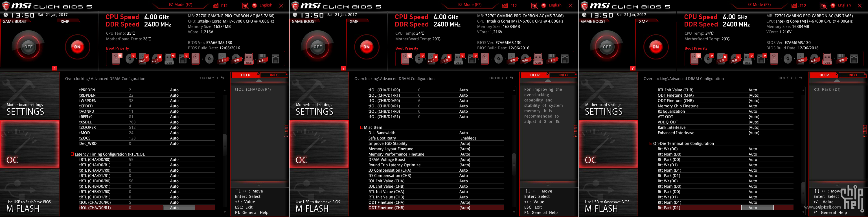Click the back arrow beside HOT KEY in middle screen
Image resolution: width=868 pixels, height=217 pixels.
[x=512, y=78]
